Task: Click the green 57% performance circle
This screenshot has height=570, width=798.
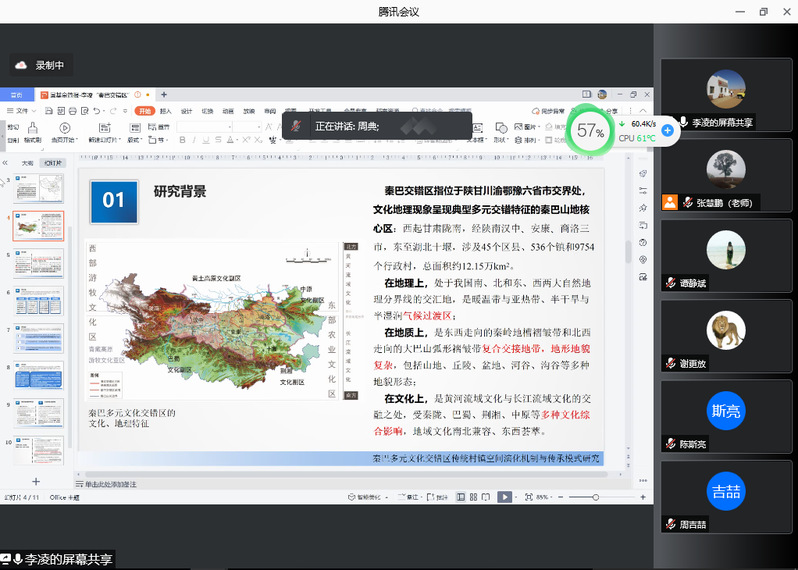Action: tap(590, 131)
